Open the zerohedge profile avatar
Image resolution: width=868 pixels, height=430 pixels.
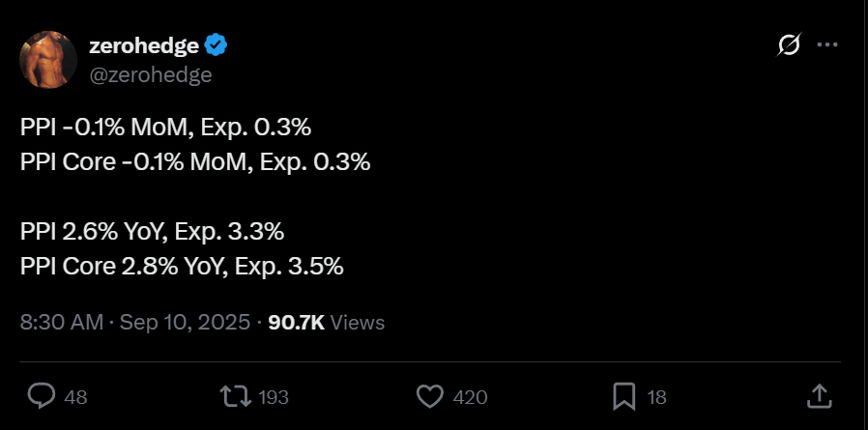click(x=49, y=62)
